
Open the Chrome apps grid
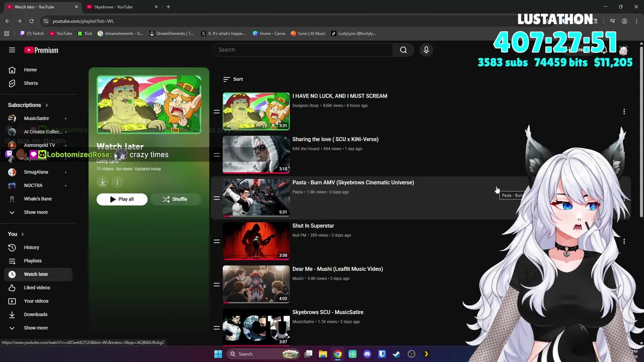(x=7, y=34)
